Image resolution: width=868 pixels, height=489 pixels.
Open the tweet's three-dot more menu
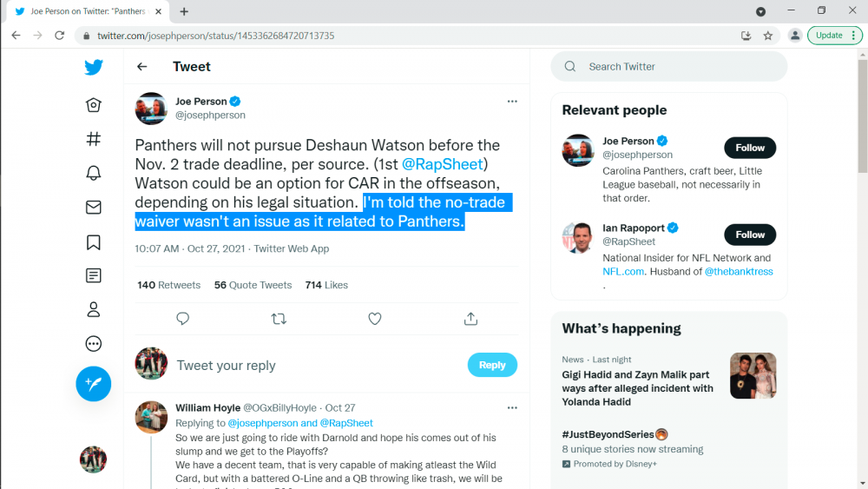point(512,101)
